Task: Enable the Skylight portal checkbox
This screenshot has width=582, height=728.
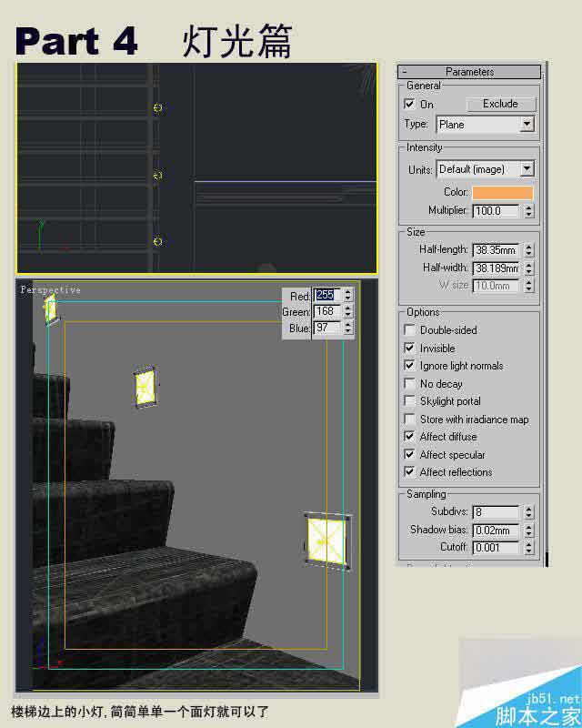Action: [x=409, y=400]
